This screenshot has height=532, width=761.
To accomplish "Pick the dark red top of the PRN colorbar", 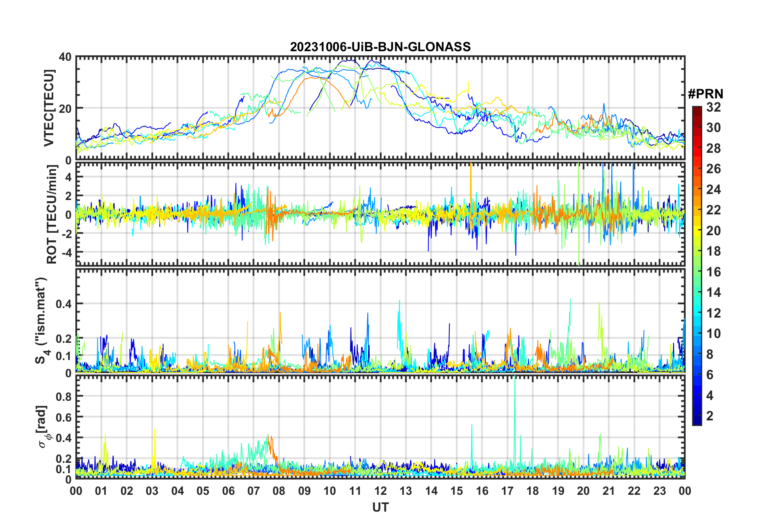I will [x=697, y=109].
